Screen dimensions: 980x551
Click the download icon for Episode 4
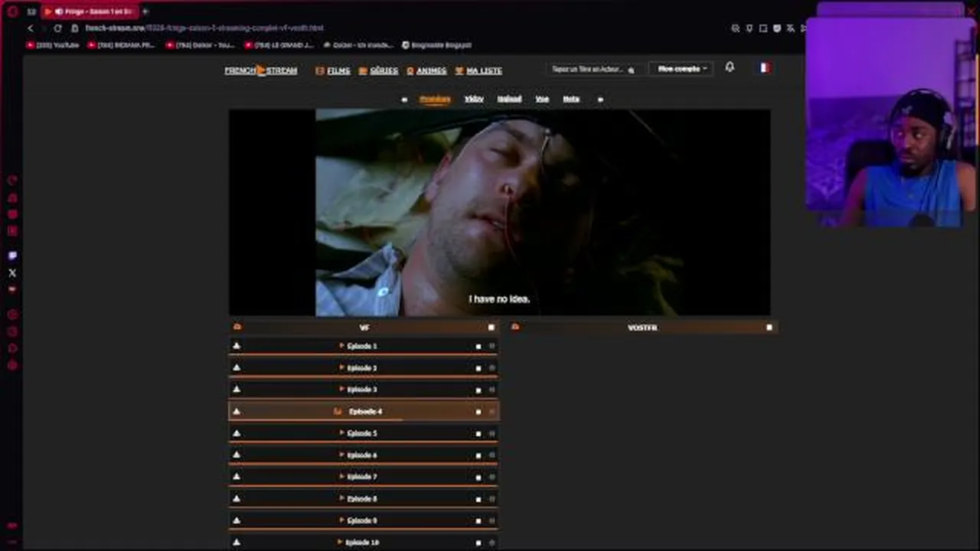(x=237, y=411)
